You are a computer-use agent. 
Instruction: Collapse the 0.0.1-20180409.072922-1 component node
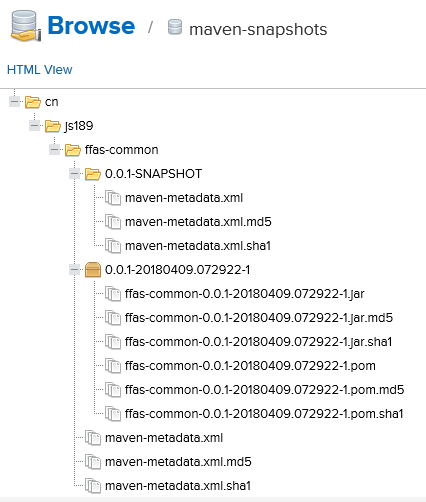click(x=74, y=270)
